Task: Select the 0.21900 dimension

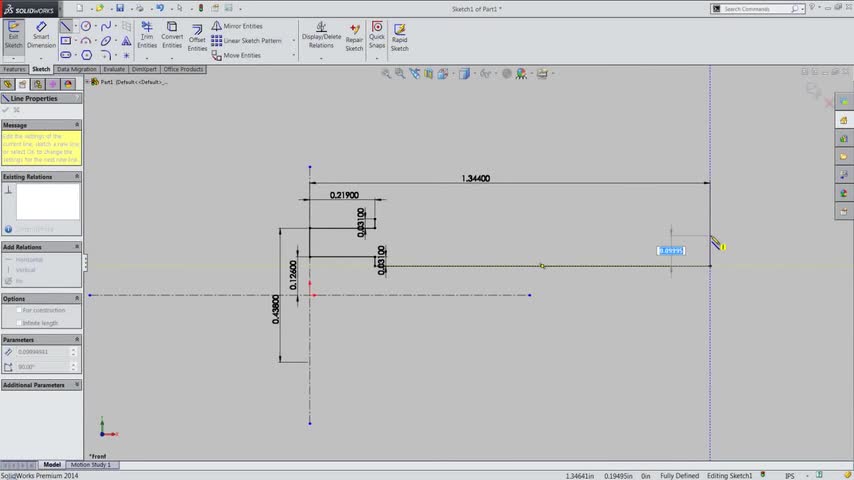Action: coord(344,195)
